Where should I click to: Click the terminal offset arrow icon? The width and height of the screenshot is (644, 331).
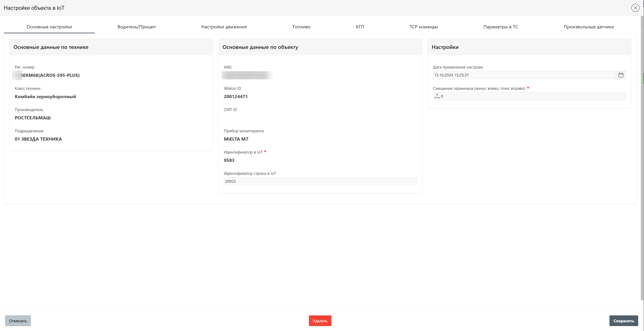pos(437,96)
